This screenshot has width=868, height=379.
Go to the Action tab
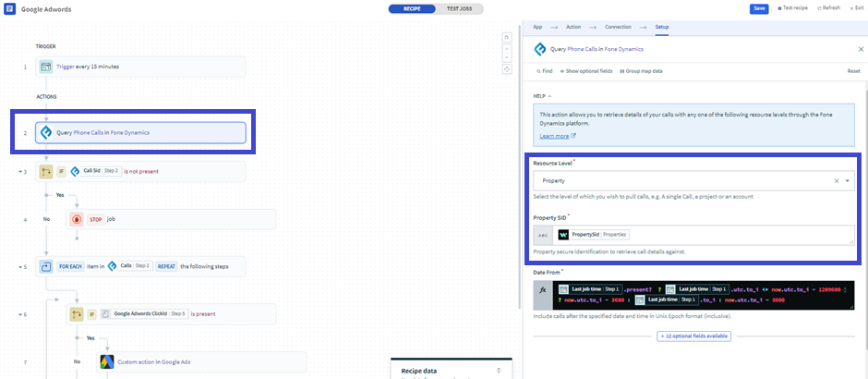tap(573, 27)
